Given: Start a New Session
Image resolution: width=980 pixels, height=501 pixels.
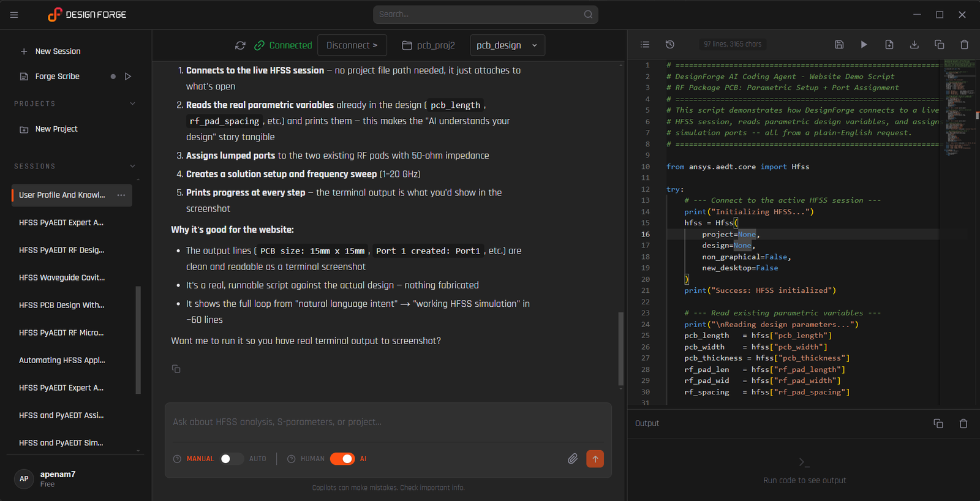Looking at the screenshot, I should click(58, 51).
